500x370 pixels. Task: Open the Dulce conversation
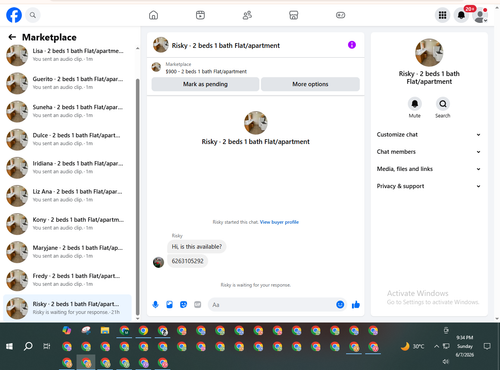pos(67,139)
